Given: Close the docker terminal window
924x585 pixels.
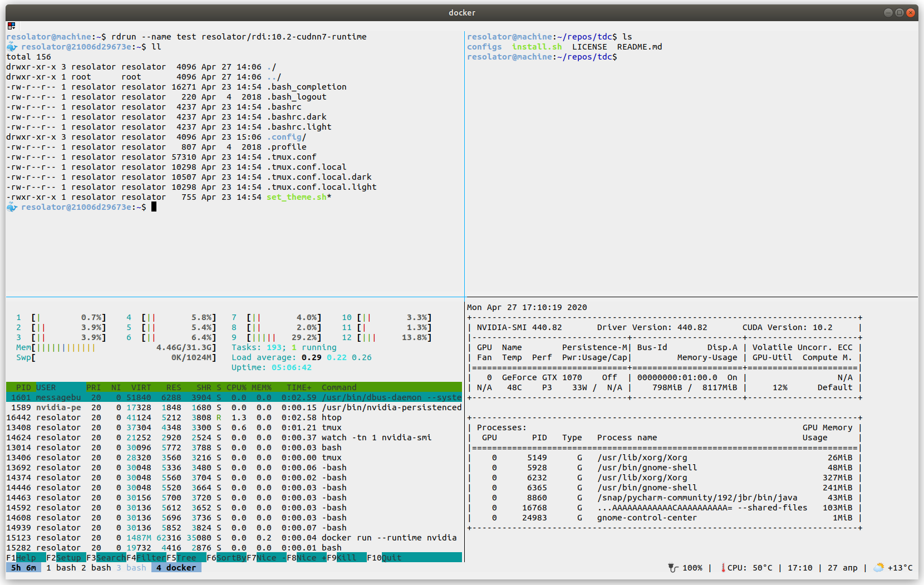Looking at the screenshot, I should 911,12.
